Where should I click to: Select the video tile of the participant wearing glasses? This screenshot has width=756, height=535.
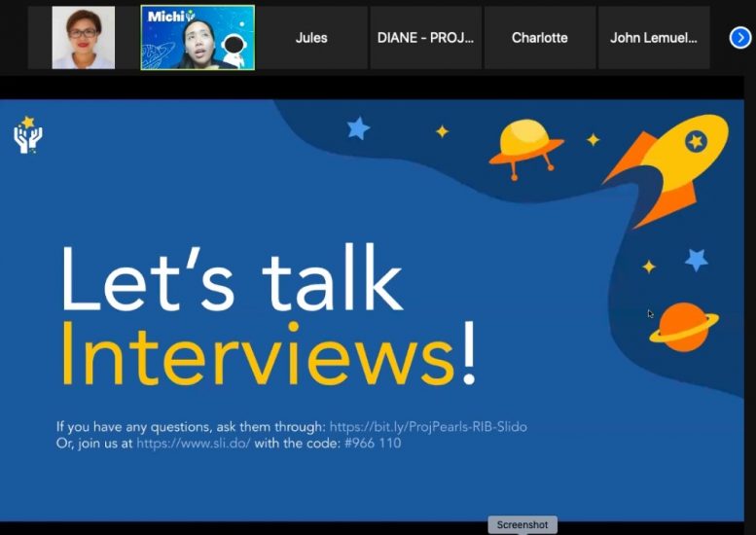pos(84,38)
